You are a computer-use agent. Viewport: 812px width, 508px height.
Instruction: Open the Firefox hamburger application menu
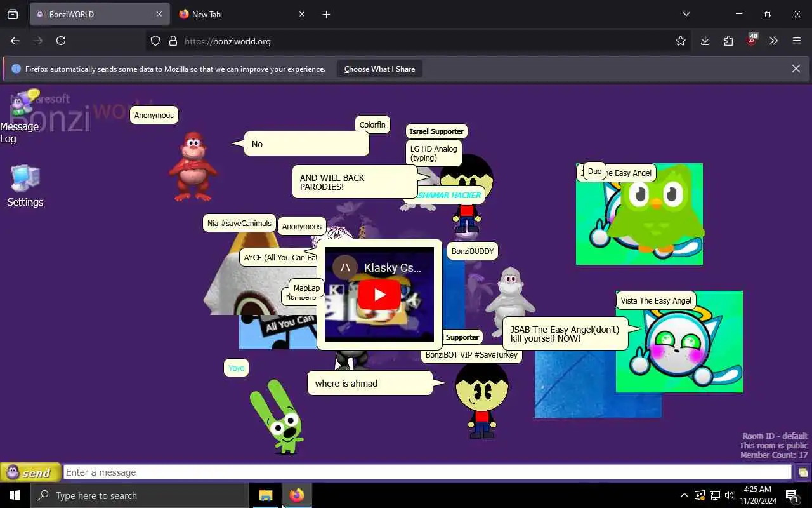pyautogui.click(x=797, y=41)
